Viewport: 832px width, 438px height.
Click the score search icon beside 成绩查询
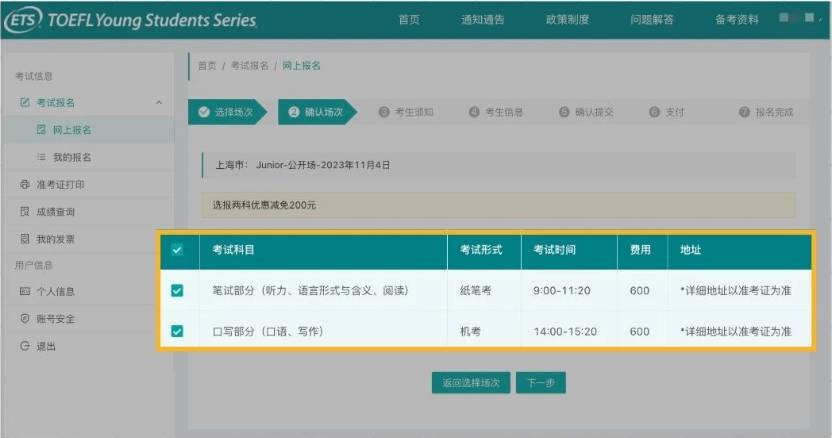click(24, 211)
